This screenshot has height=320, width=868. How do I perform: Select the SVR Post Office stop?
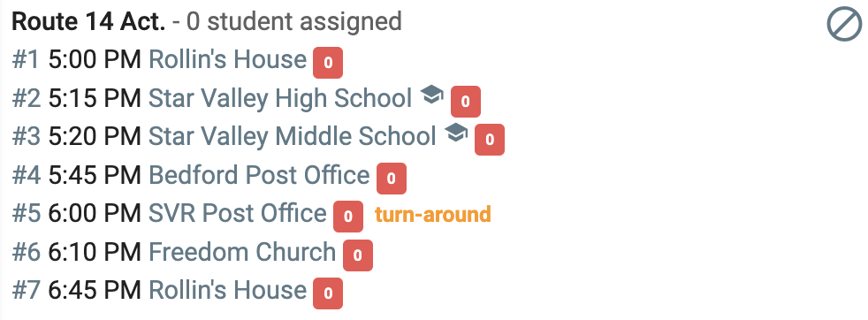pos(238,213)
